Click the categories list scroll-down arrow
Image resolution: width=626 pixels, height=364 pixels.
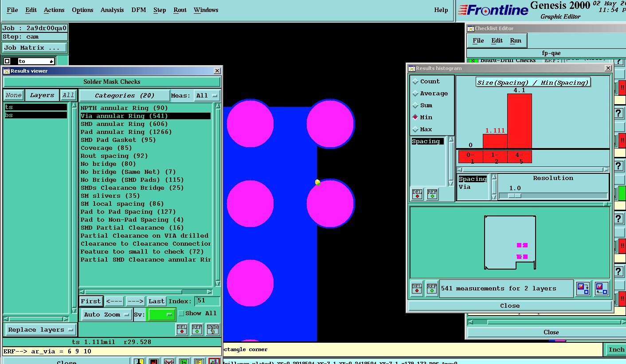pos(218,283)
